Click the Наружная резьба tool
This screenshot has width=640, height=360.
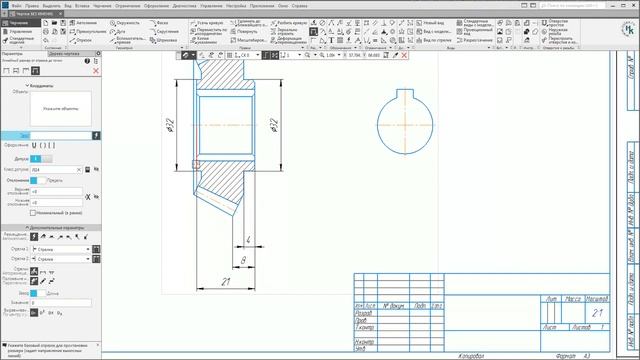tap(555, 31)
